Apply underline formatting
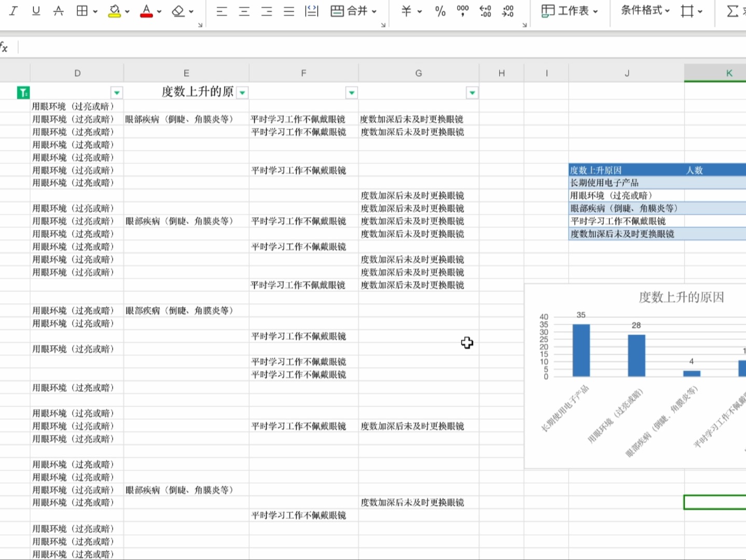The width and height of the screenshot is (746, 560). coord(35,10)
